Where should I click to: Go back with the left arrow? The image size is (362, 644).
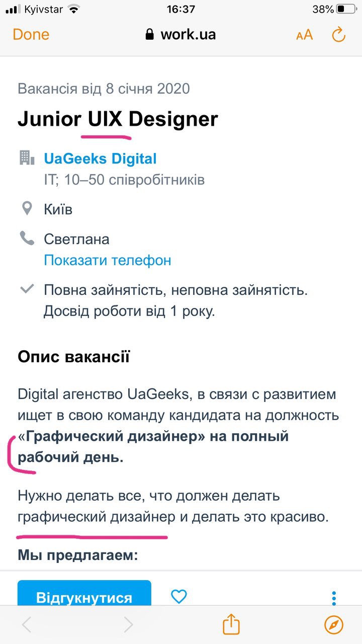[x=27, y=624]
